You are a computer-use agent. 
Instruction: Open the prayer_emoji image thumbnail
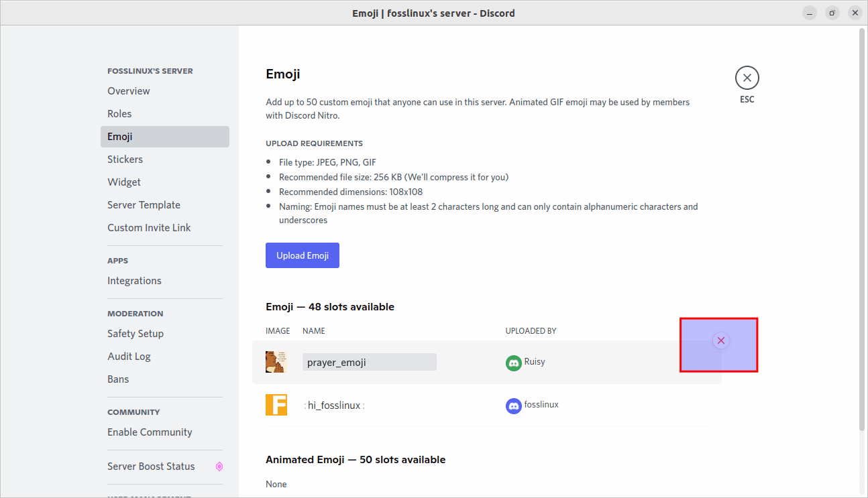(276, 362)
